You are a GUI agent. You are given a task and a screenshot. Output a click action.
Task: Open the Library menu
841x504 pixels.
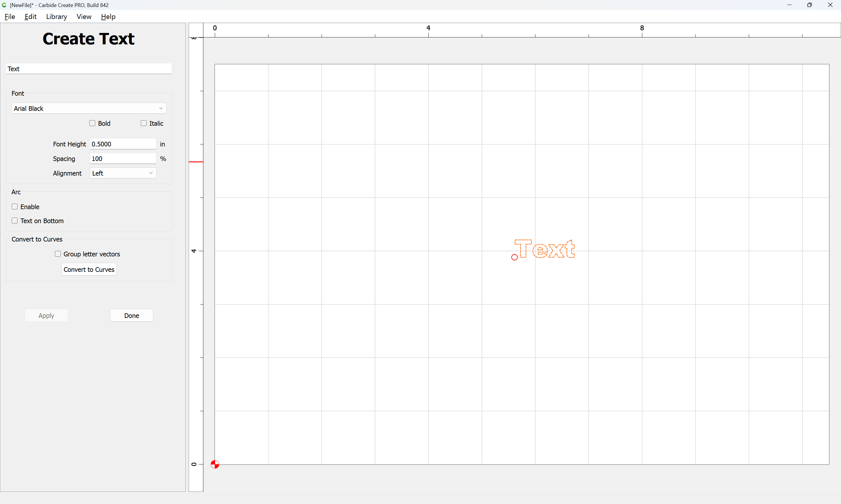(x=56, y=17)
